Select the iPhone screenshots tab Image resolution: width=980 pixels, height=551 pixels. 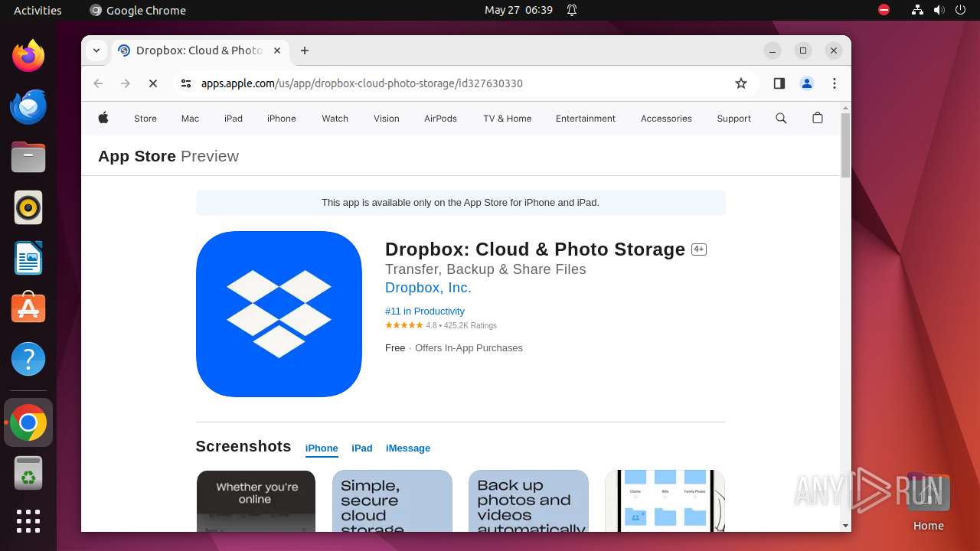click(x=322, y=448)
